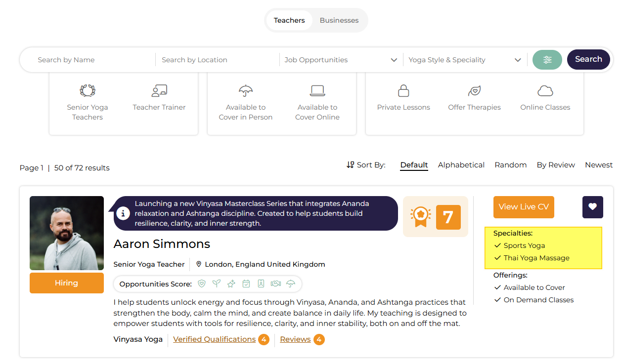The image size is (622, 364).
Task: Click the location pin icon before London
Action: pyautogui.click(x=199, y=264)
